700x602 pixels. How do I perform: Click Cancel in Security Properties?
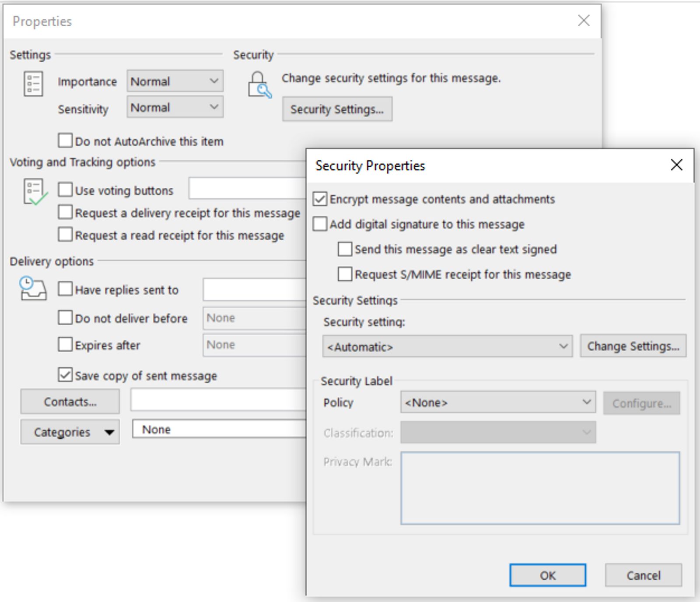643,575
